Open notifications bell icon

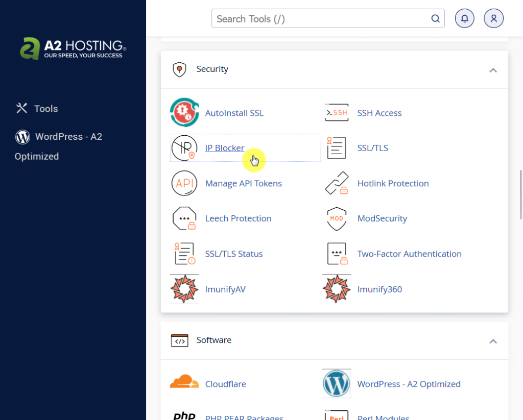pos(464,18)
